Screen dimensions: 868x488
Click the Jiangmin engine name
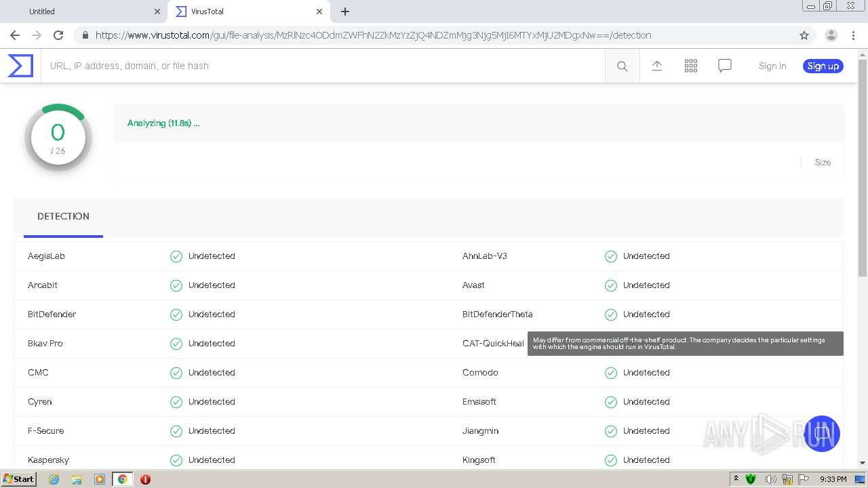pyautogui.click(x=481, y=431)
